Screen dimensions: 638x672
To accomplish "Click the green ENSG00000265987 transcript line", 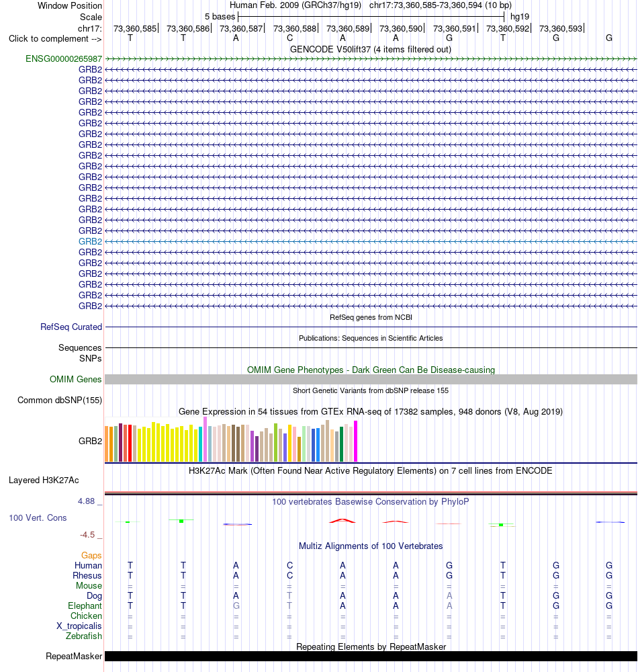I will (x=371, y=58).
